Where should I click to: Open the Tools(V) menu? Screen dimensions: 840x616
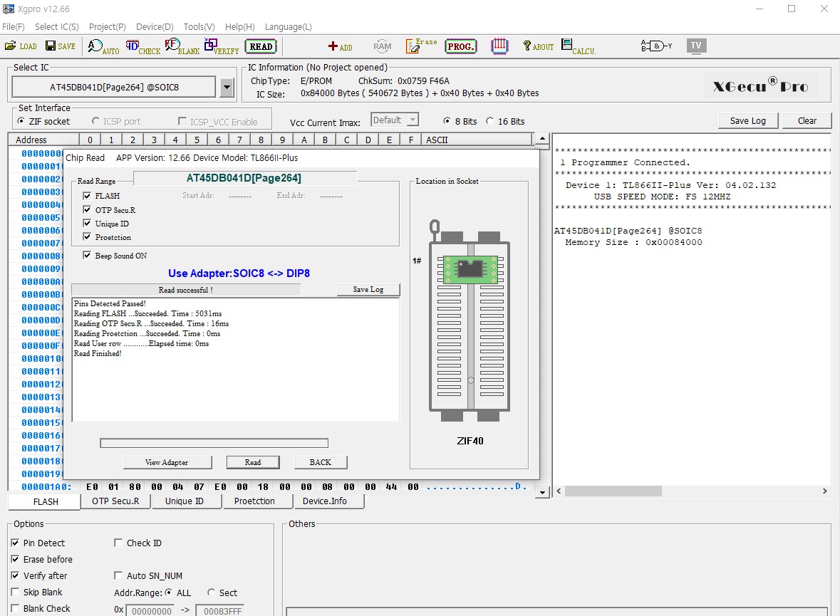coord(199,27)
